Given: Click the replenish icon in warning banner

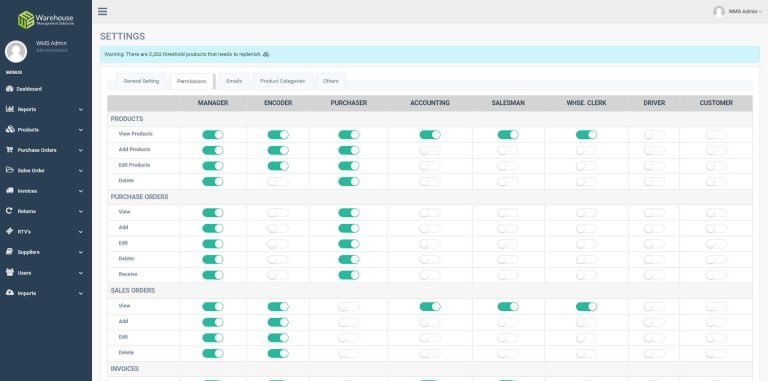Looking at the screenshot, I should coord(266,54).
